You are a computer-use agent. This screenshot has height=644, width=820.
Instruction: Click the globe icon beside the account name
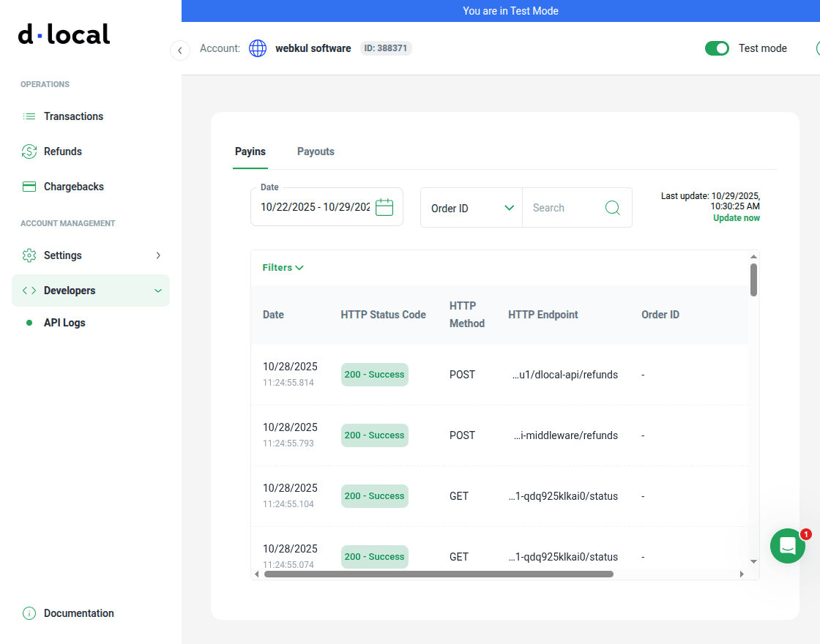tap(257, 48)
